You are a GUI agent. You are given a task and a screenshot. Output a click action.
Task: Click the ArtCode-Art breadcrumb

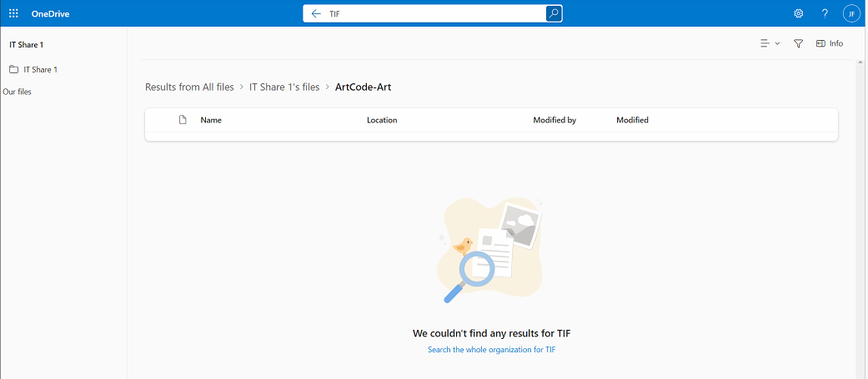tap(364, 87)
